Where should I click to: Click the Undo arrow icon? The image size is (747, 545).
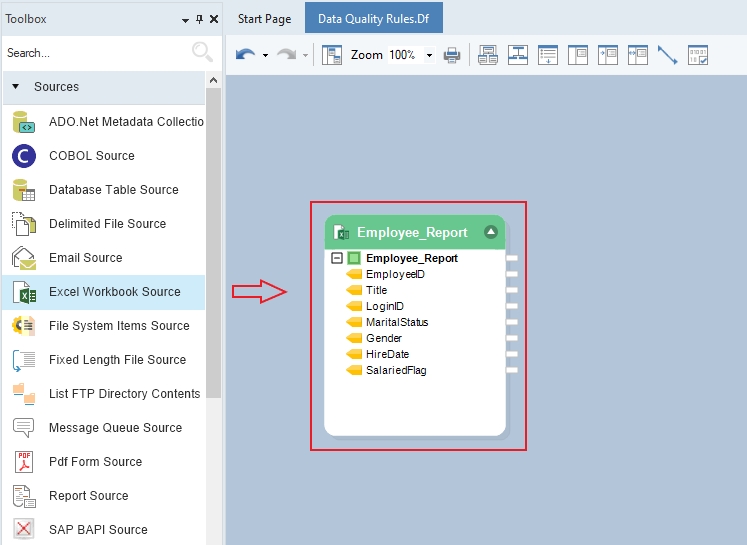(x=245, y=55)
